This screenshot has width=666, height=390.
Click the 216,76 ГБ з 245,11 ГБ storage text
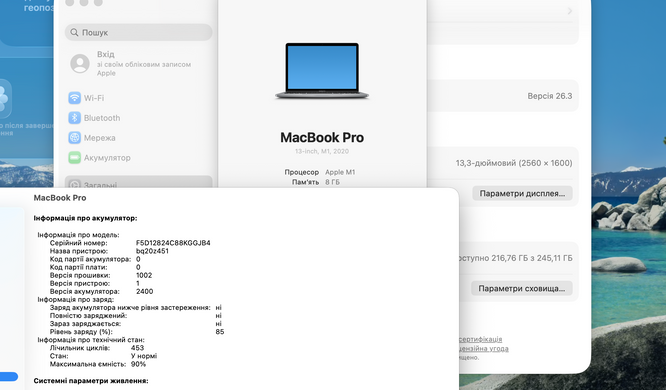pos(532,258)
